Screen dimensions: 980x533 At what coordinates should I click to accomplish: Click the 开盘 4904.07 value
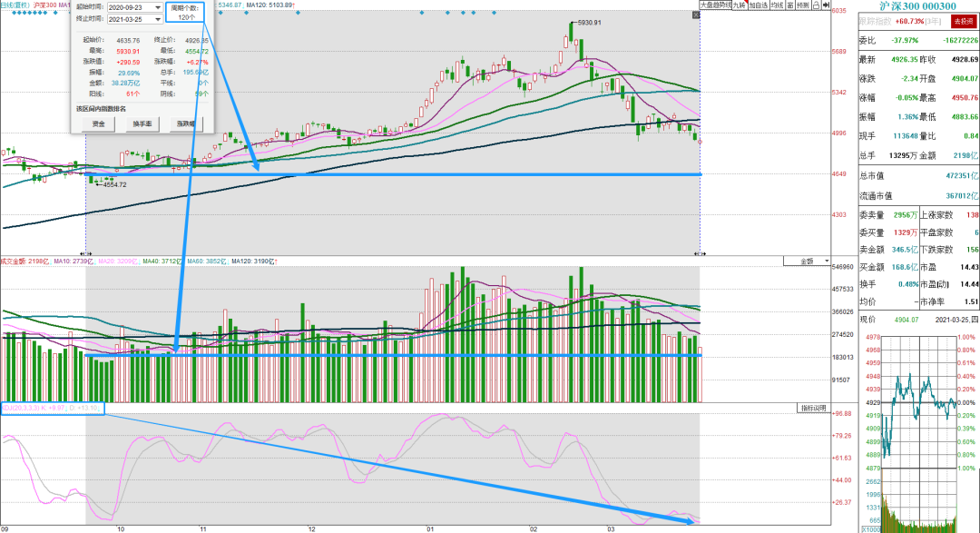(965, 79)
